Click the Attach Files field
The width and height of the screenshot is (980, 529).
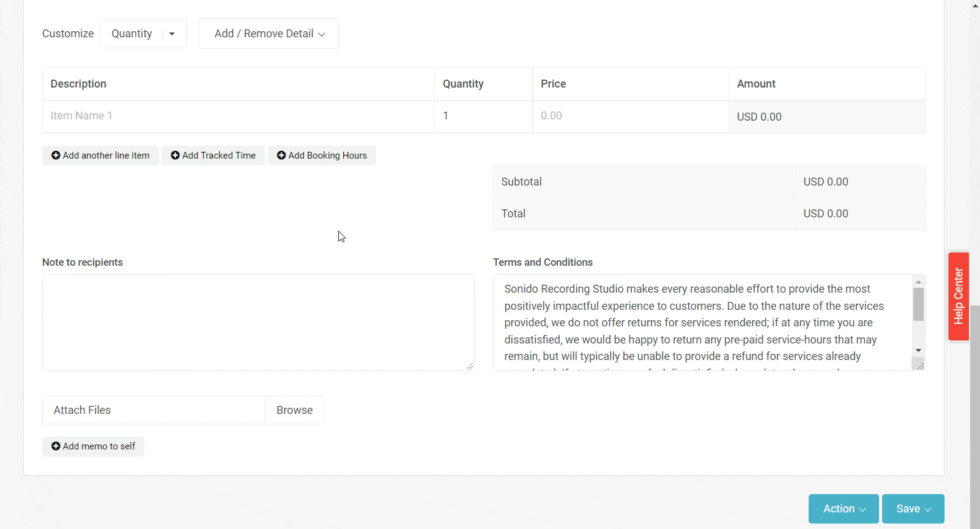click(x=154, y=410)
